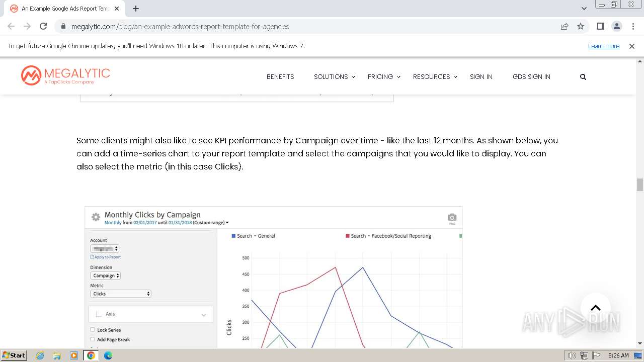
Task: Expand the Axis section
Action: [151, 314]
